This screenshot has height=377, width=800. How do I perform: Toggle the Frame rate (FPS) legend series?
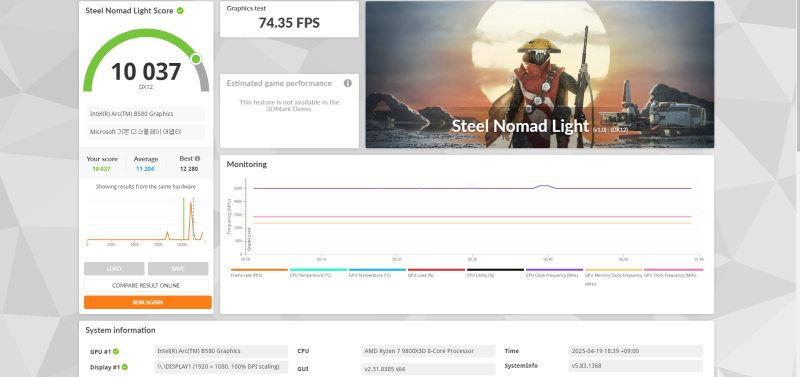click(259, 272)
